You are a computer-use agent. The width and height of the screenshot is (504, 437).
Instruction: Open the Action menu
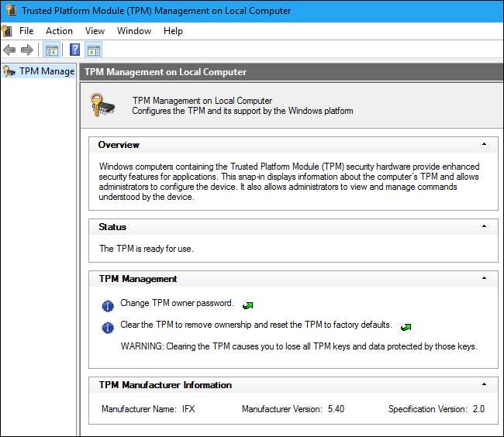59,31
